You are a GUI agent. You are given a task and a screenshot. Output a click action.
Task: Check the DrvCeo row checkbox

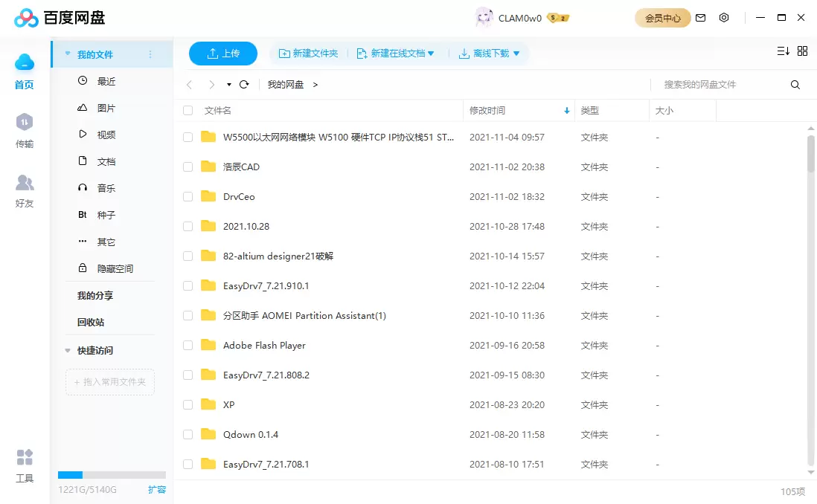[x=188, y=196]
